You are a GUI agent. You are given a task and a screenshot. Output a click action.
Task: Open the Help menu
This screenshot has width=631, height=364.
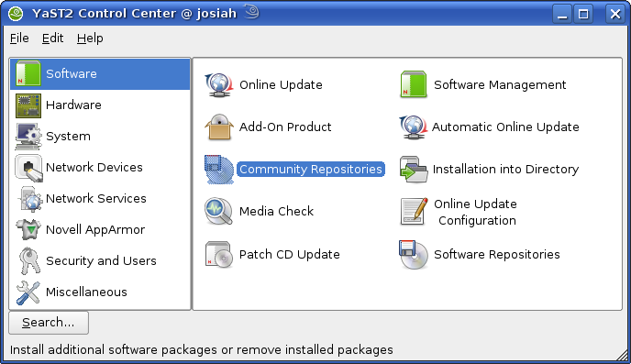coord(90,39)
